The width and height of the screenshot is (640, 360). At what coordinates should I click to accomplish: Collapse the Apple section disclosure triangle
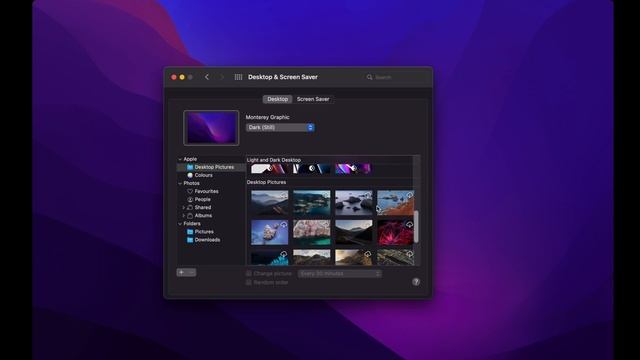(180, 159)
